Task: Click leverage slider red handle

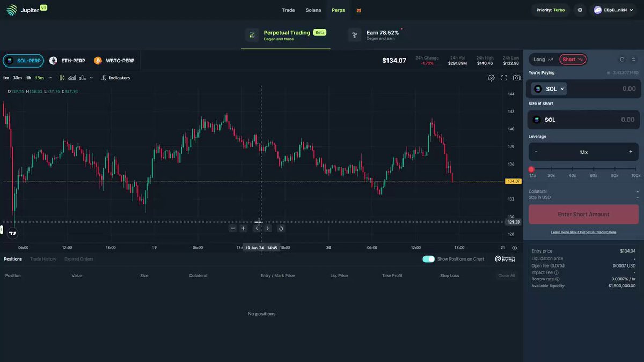Action: (x=531, y=169)
